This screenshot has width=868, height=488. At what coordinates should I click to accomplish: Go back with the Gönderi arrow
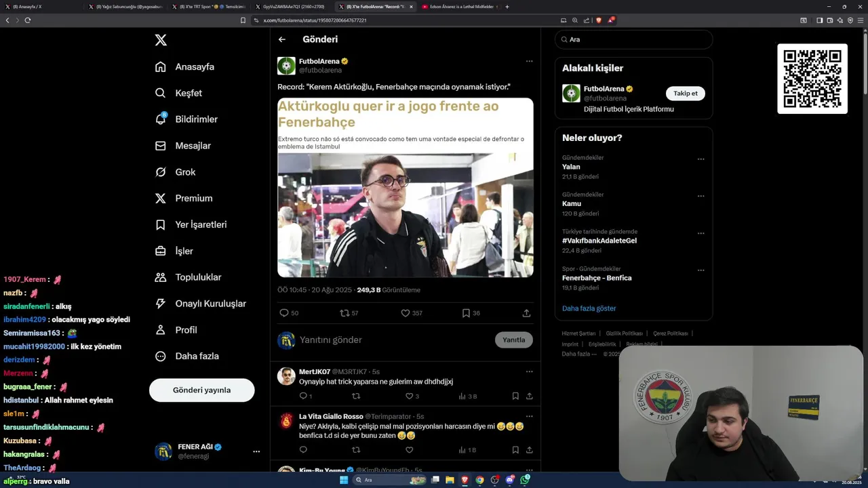(x=282, y=39)
